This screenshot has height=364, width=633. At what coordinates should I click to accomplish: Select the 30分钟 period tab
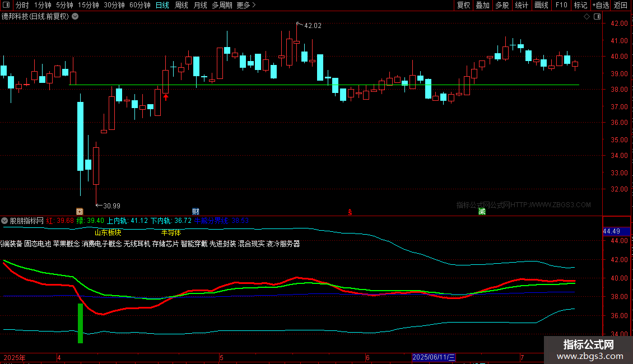114,5
